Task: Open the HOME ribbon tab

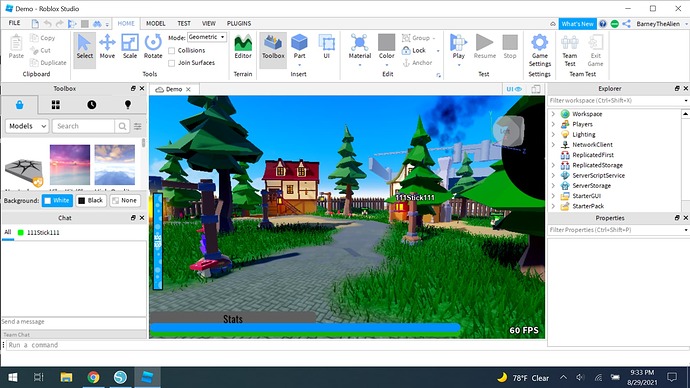Action: tap(126, 23)
